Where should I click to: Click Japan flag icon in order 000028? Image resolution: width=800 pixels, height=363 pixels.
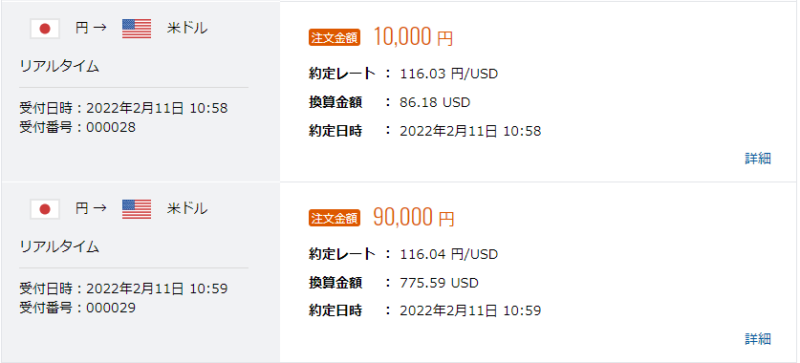pyautogui.click(x=45, y=29)
